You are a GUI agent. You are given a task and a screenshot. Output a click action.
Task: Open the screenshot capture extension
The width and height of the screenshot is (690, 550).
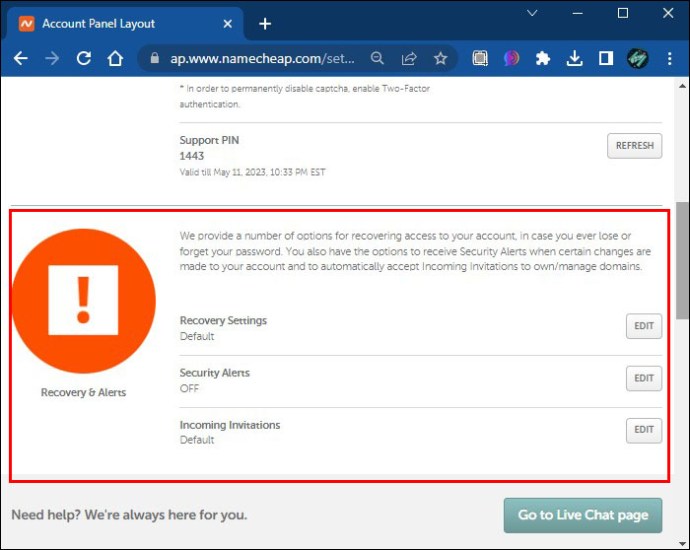coord(480,58)
